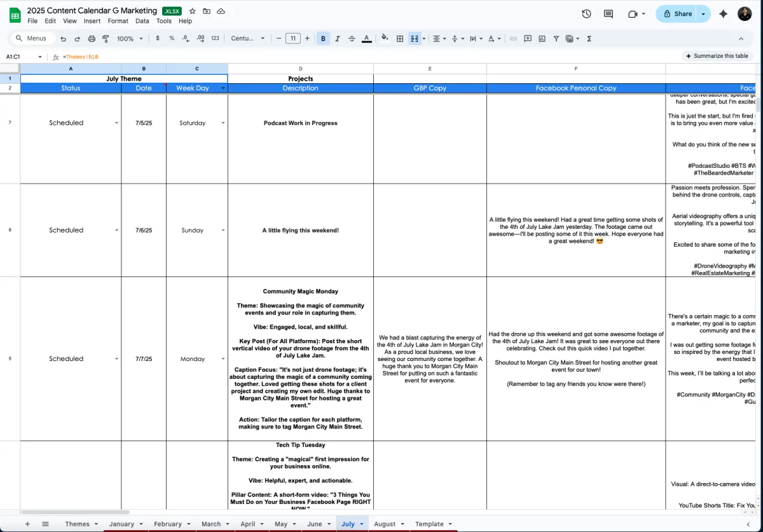The image size is (763, 532).
Task: Open the Menus search box
Action: coord(33,39)
